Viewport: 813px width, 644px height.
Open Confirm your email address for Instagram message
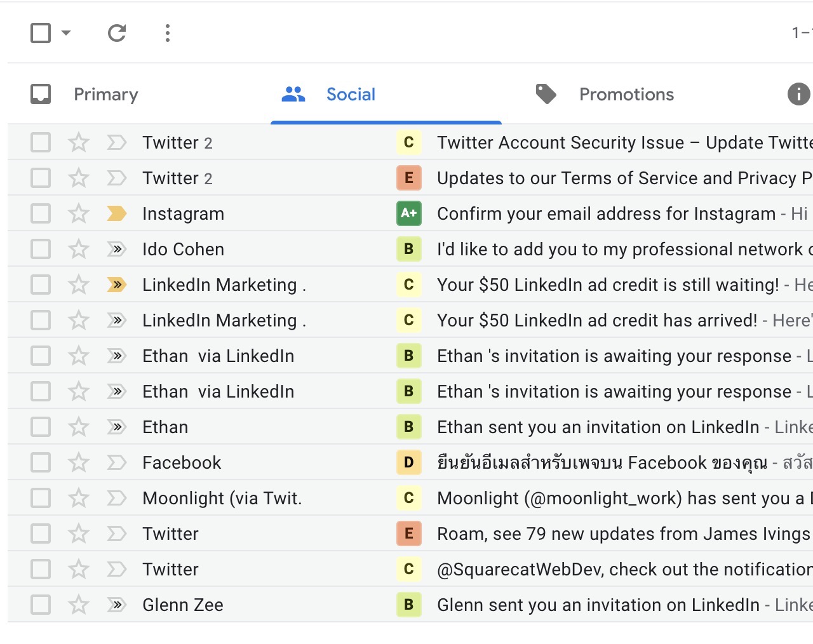tap(410, 213)
